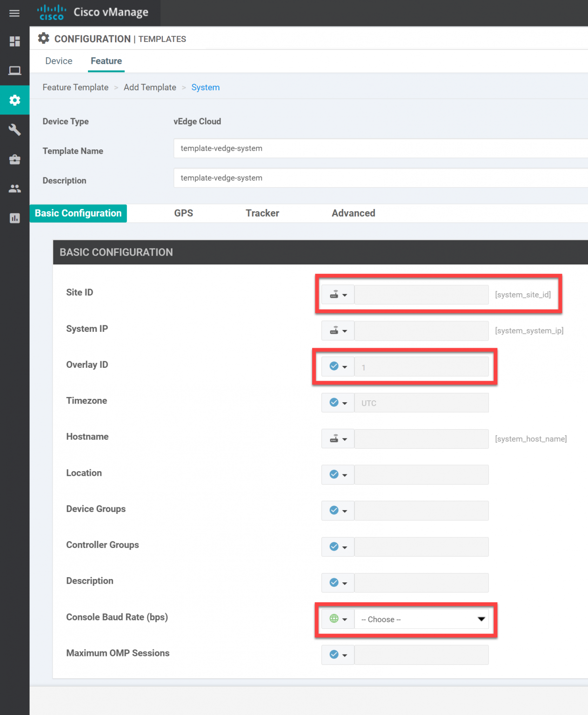Expand the Site ID scope selector
The width and height of the screenshot is (588, 715).
pos(338,294)
